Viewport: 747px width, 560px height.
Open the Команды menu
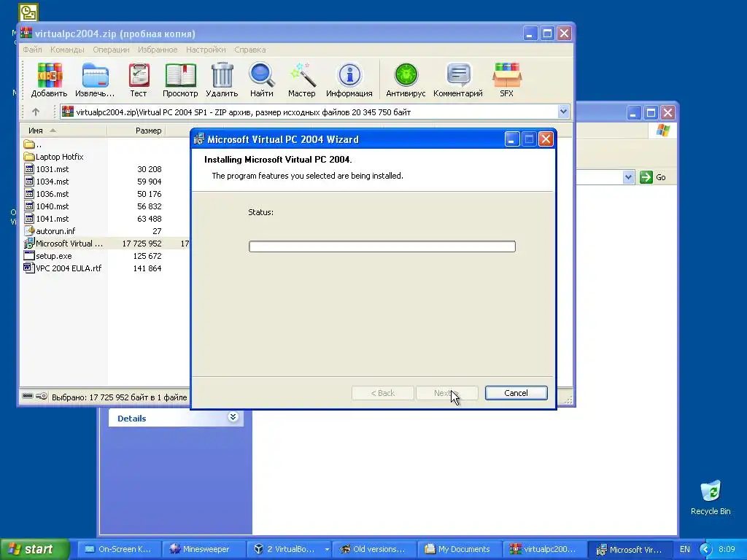click(67, 50)
